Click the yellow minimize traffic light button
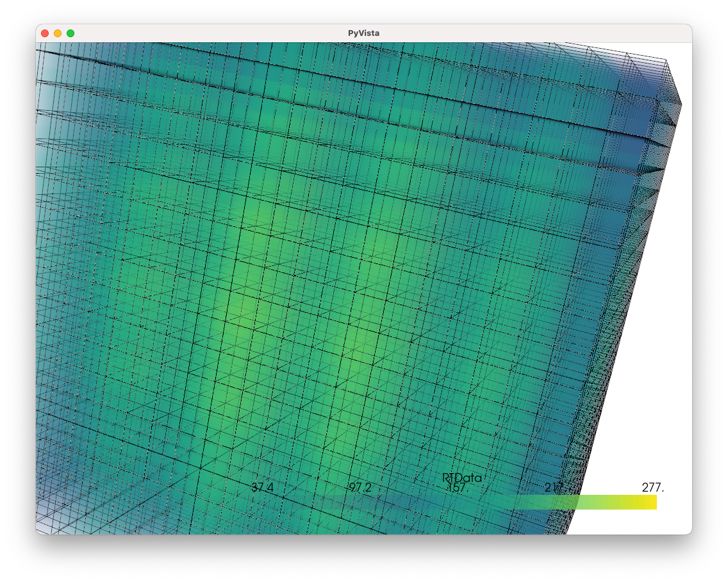 click(57, 33)
